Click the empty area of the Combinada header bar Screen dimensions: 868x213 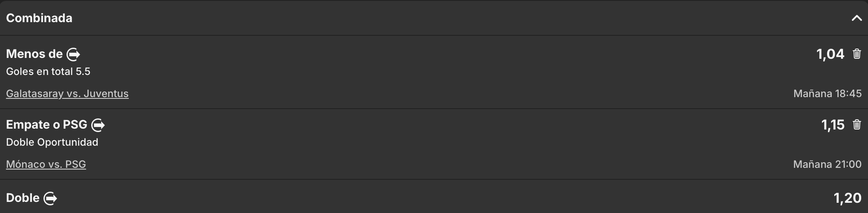pyautogui.click(x=426, y=18)
